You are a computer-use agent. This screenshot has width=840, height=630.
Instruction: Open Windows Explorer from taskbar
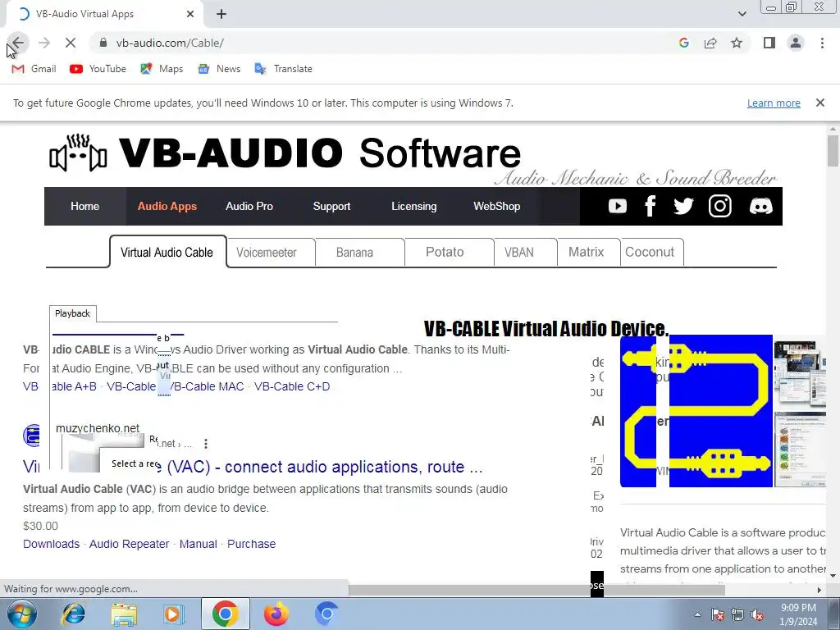[124, 614]
